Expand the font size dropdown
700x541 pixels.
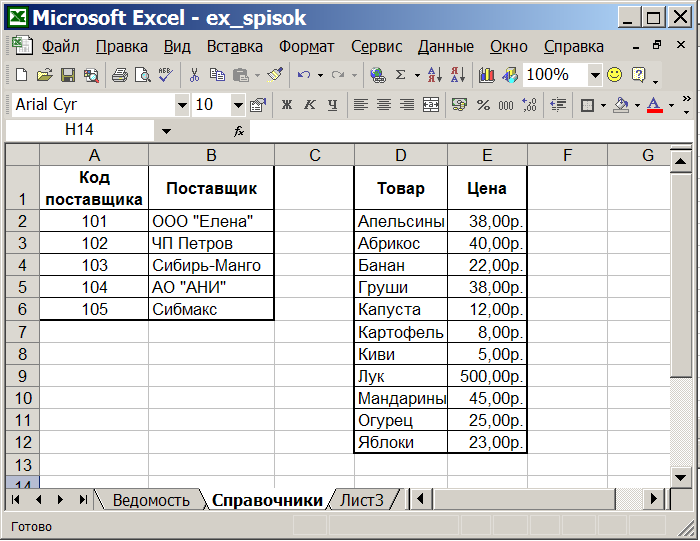(238, 105)
